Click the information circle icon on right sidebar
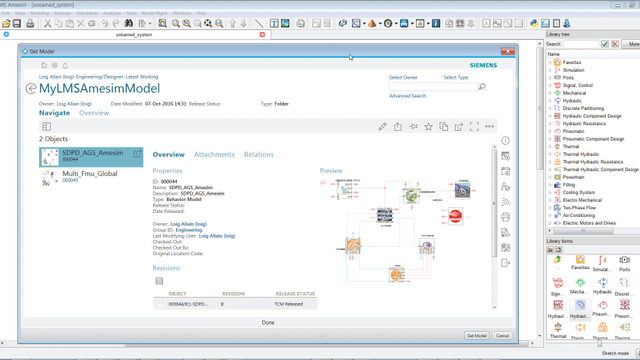 [x=505, y=141]
